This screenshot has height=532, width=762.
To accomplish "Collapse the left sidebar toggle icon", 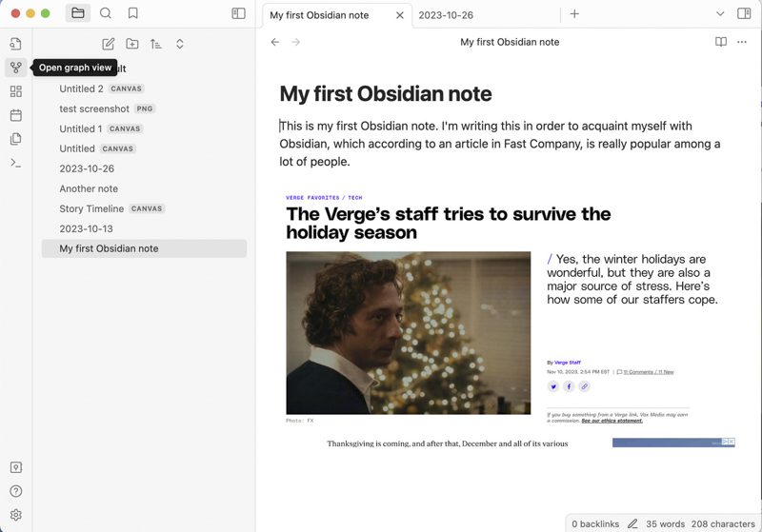I will coord(239,13).
